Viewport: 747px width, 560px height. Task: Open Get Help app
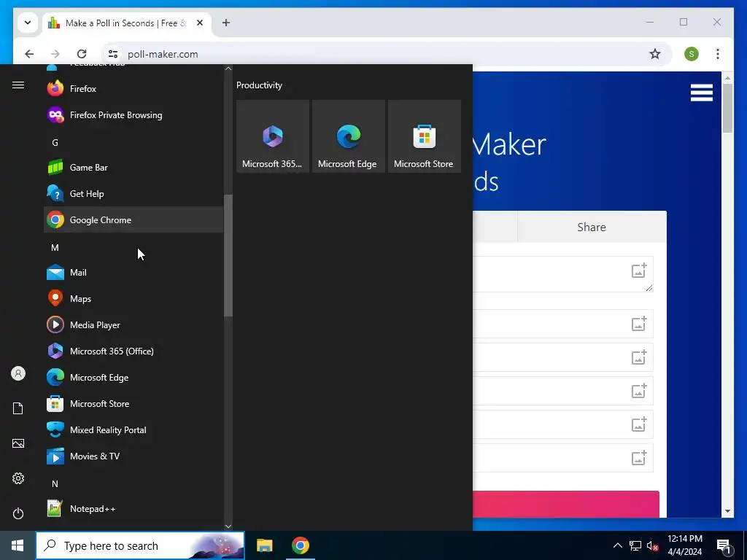click(133, 194)
